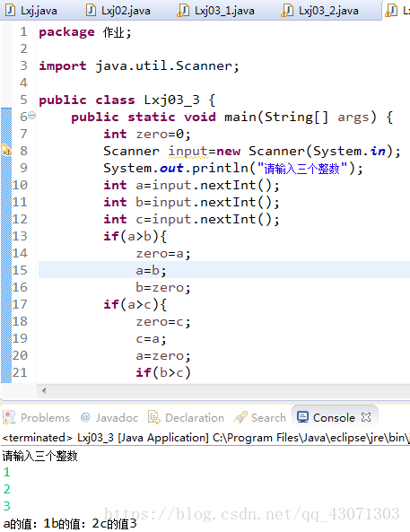The image size is (410, 532).
Task: Click console input value '1'
Action: pos(7,472)
